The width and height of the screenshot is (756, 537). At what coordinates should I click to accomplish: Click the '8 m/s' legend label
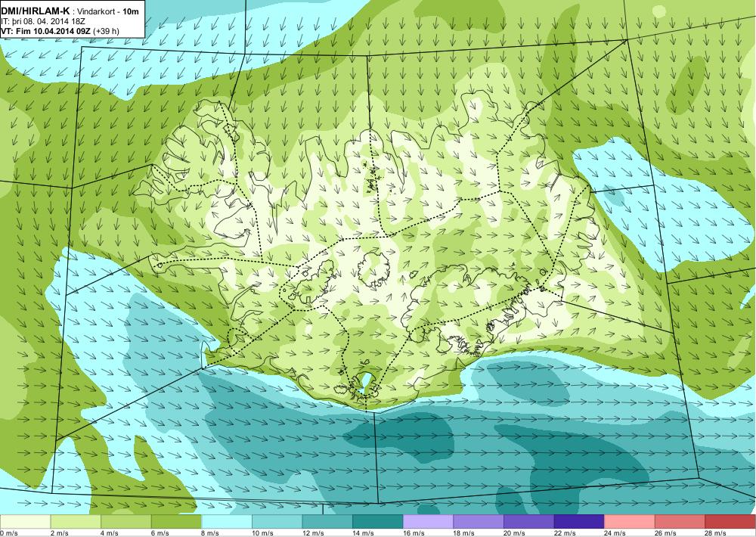pos(210,533)
